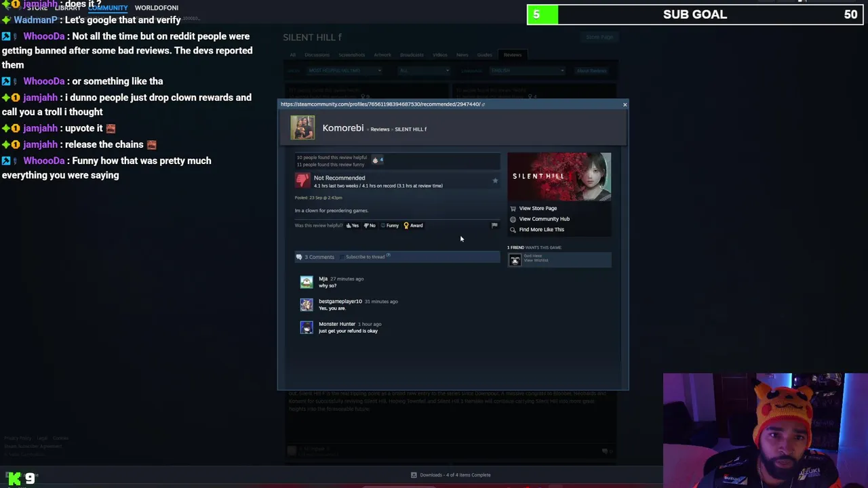Screen dimensions: 868x488
Task: Open the COMMUNITY menu in Steam's top bar
Action: (108, 7)
